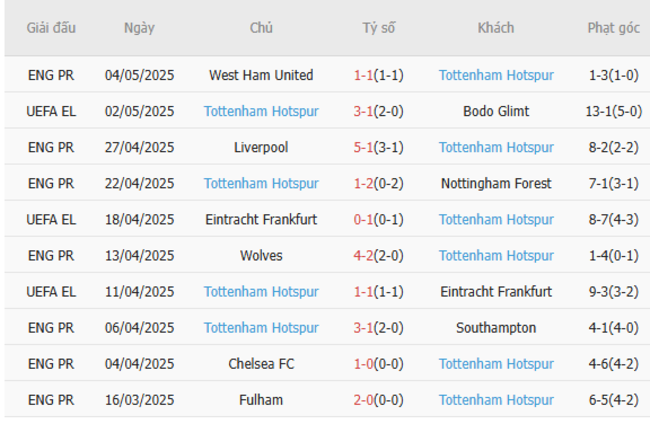Click the Fulham home team name

coord(261,399)
